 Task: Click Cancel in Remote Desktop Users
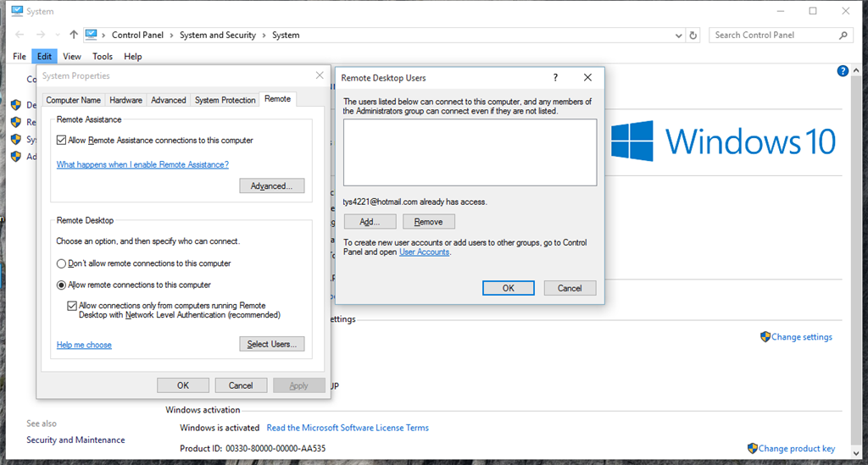click(570, 288)
